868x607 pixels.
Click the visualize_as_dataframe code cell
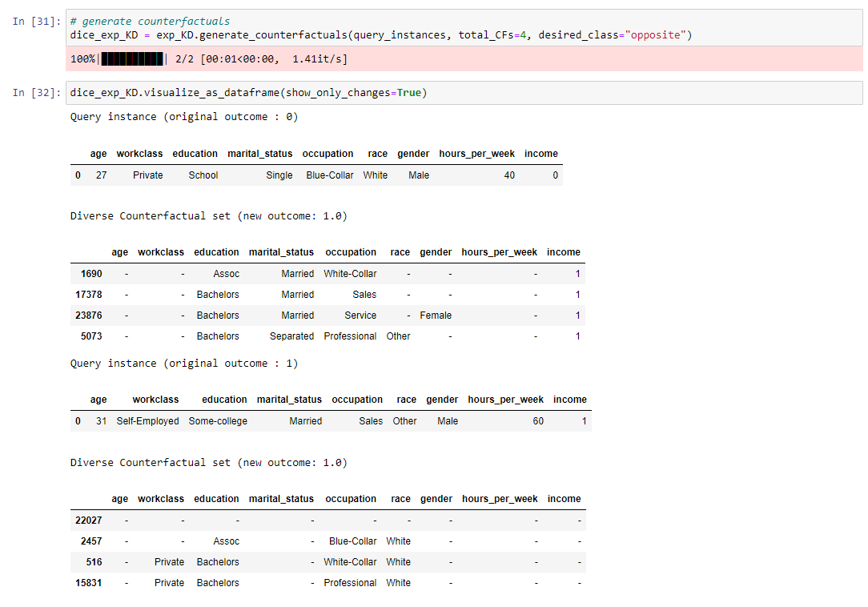point(240,93)
